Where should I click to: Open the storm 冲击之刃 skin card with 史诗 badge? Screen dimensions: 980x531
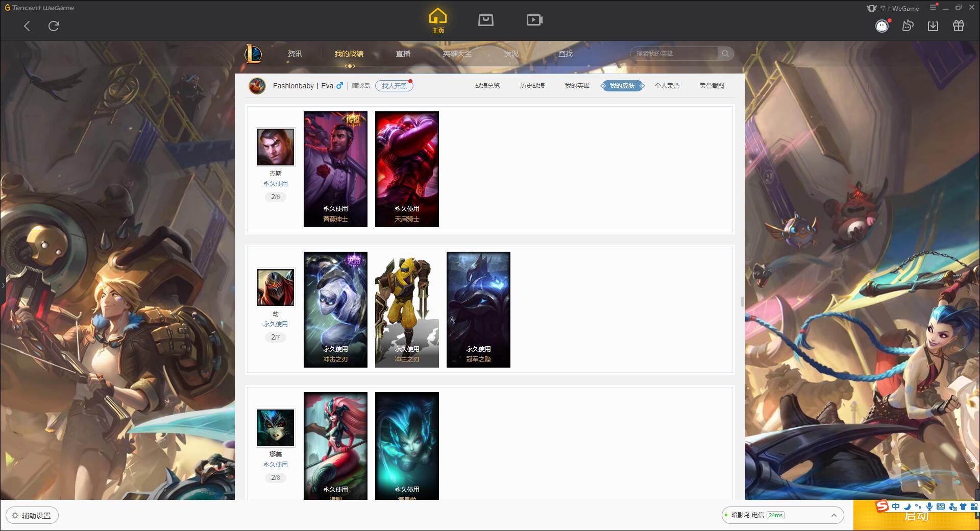(x=335, y=309)
